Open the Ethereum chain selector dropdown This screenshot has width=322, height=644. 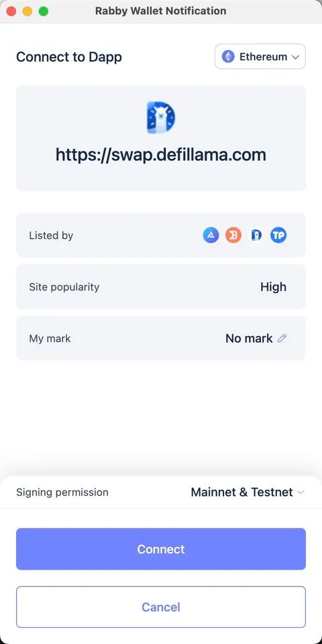pyautogui.click(x=260, y=56)
